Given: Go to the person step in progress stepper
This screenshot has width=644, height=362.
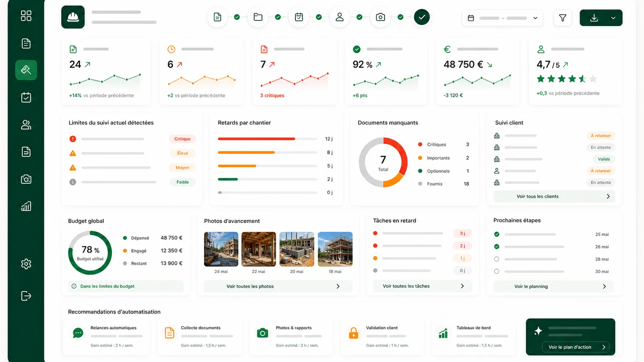Looking at the screenshot, I should click(340, 17).
